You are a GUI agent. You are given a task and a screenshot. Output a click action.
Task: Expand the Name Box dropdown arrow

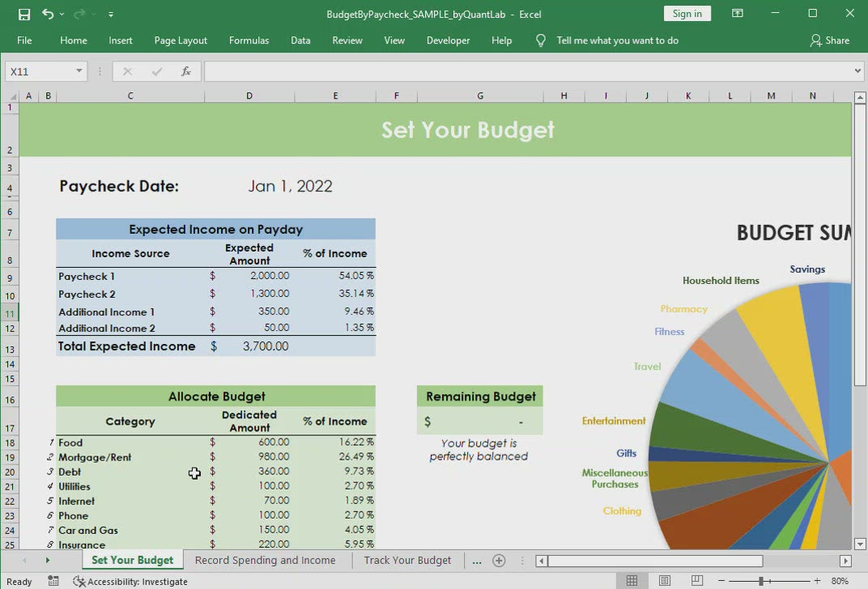tap(79, 71)
